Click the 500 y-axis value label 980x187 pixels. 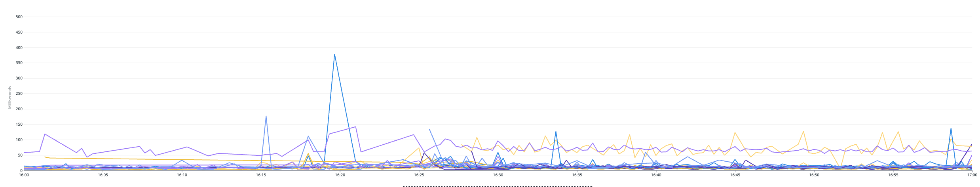click(19, 17)
